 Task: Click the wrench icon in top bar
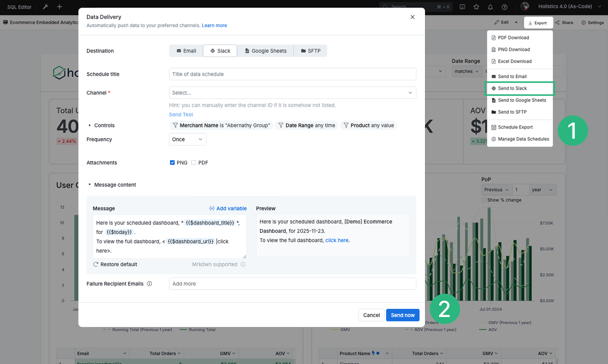pos(45,7)
